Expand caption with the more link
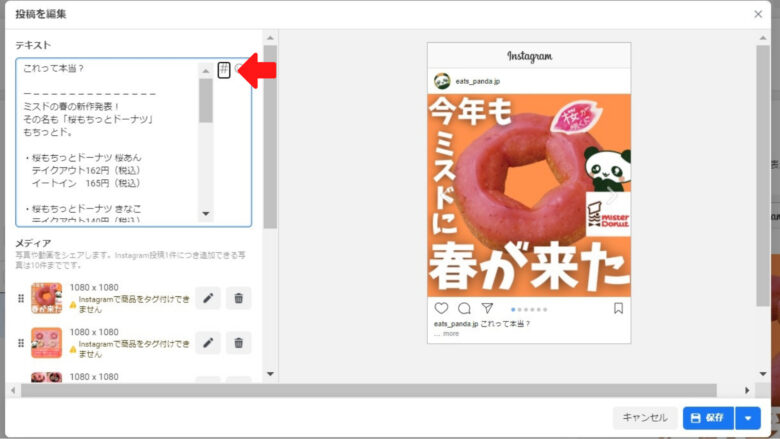The height and width of the screenshot is (439, 780). coord(451,334)
